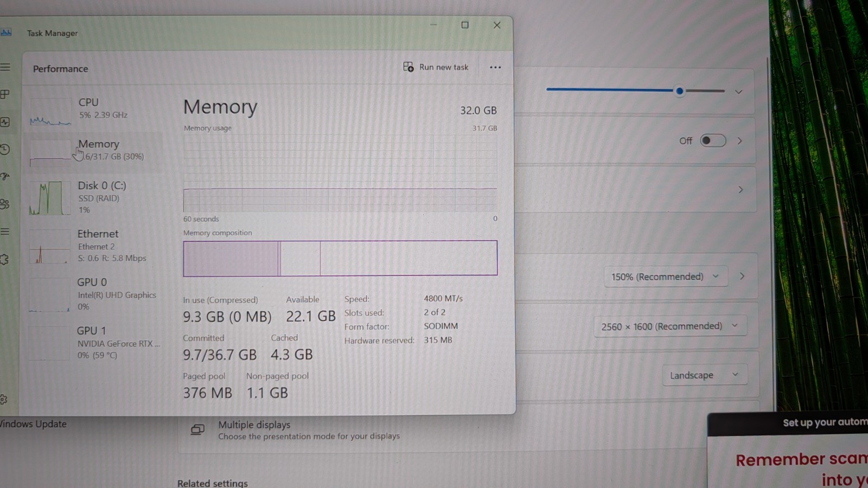Click the Multiple displays icon in Settings
The image size is (868, 488).
point(197,430)
